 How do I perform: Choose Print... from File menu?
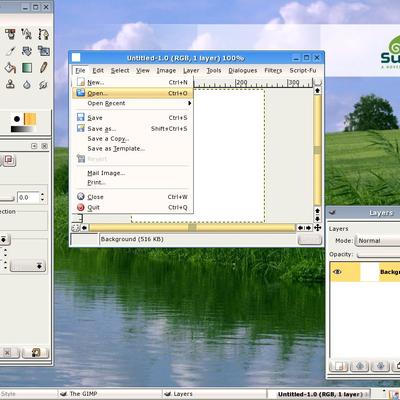pos(132,182)
